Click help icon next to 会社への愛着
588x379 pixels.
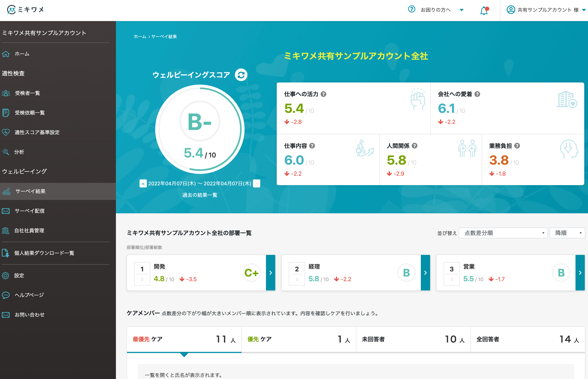[477, 94]
